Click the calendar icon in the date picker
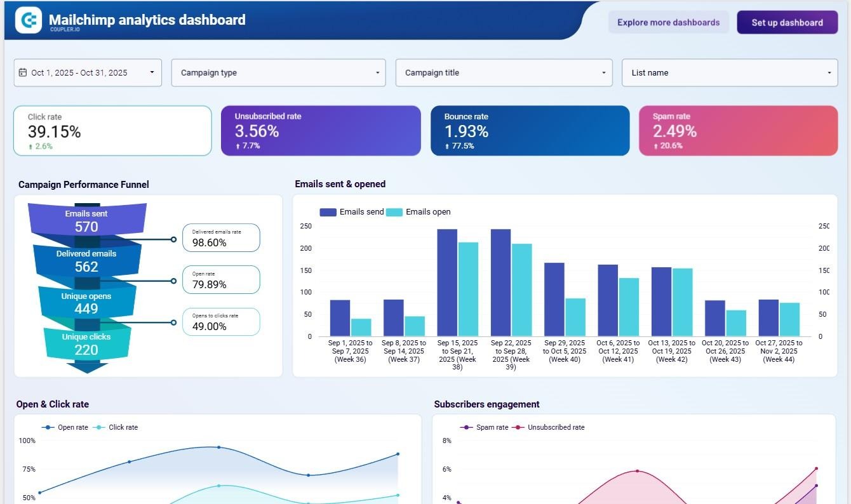The image size is (851, 504). point(23,72)
